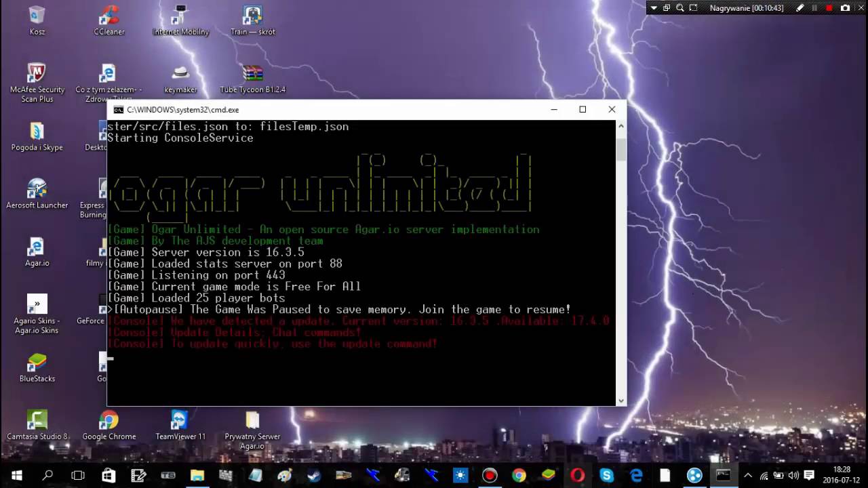Viewport: 868px width, 488px height.
Task: Click the window mode icon in recorder bar
Action: [667, 8]
